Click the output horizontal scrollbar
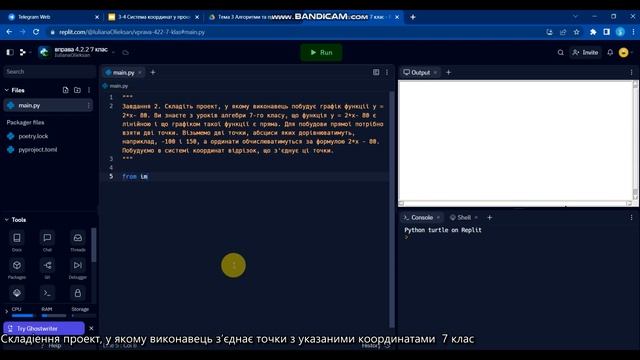 pyautogui.click(x=516, y=203)
